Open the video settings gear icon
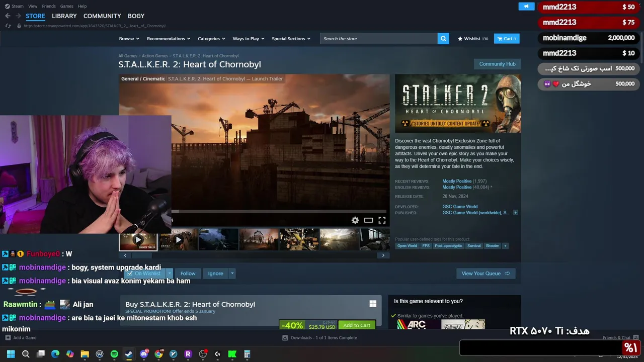Screen dimensions: 644x362 (355, 220)
